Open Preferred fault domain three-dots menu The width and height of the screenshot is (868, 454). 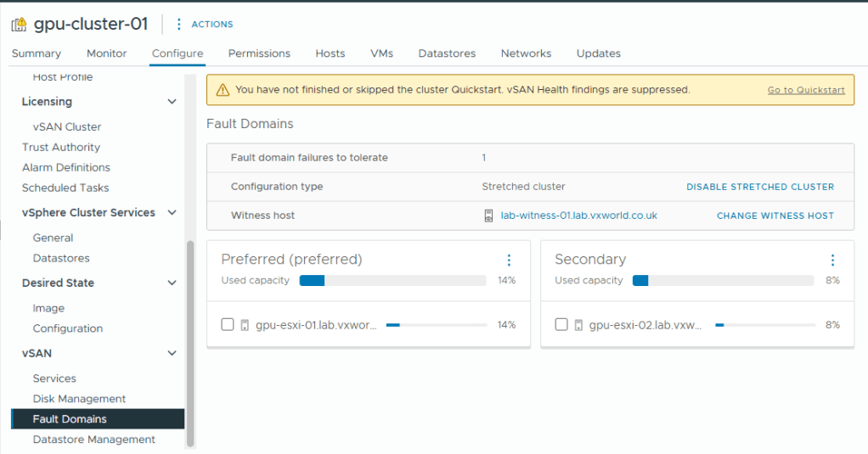(x=509, y=261)
